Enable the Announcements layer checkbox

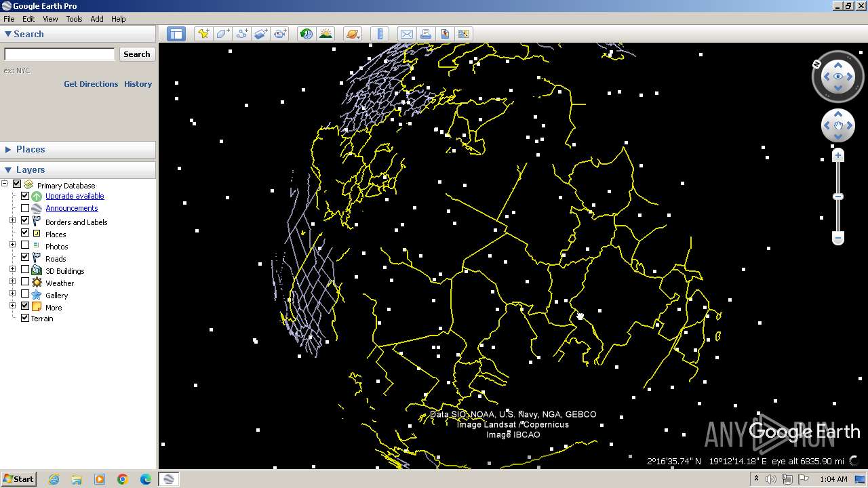tap(25, 208)
